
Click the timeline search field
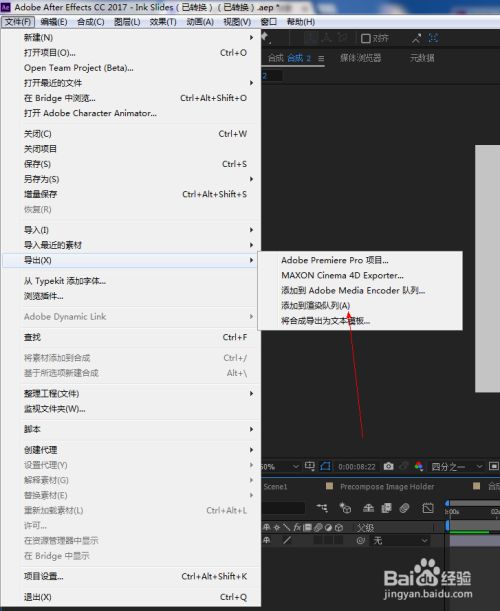coord(283,508)
